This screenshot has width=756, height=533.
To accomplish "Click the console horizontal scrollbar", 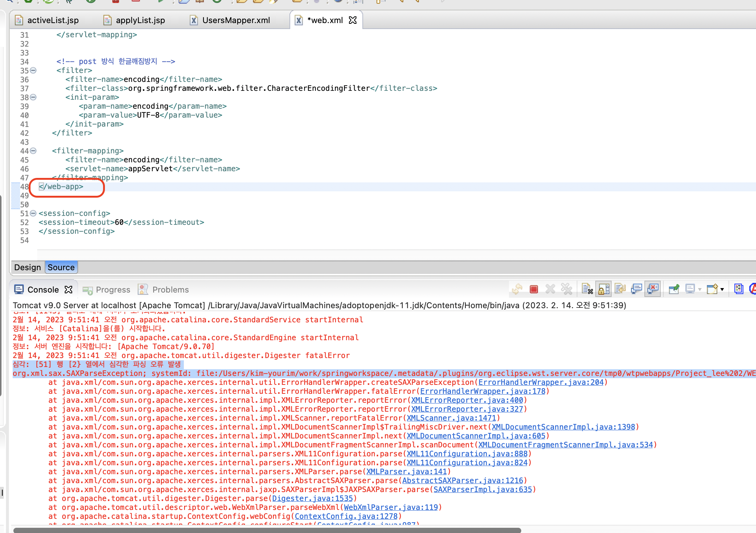I will 267,530.
